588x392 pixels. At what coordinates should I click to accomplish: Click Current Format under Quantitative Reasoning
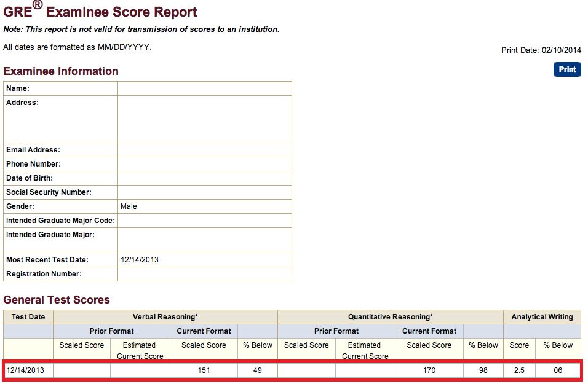(429, 331)
